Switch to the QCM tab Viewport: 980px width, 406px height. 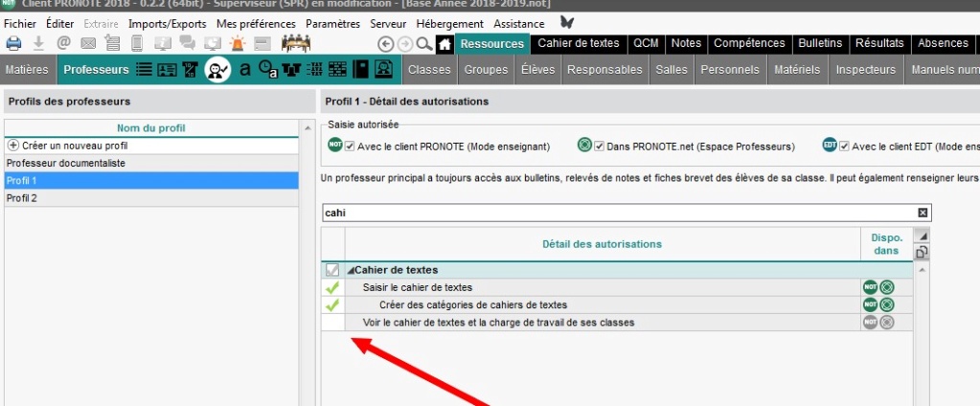(646, 44)
